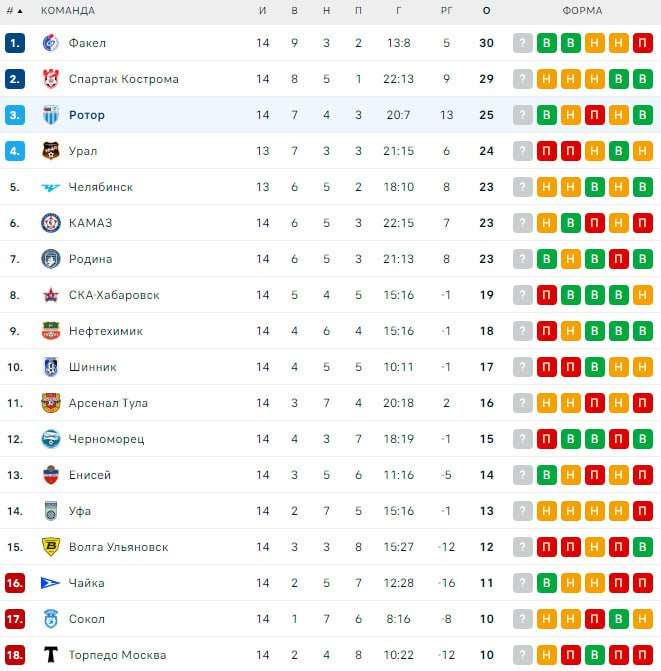Image resolution: width=661 pixels, height=671 pixels.
Task: Click the Факел team logo
Action: click(x=51, y=43)
